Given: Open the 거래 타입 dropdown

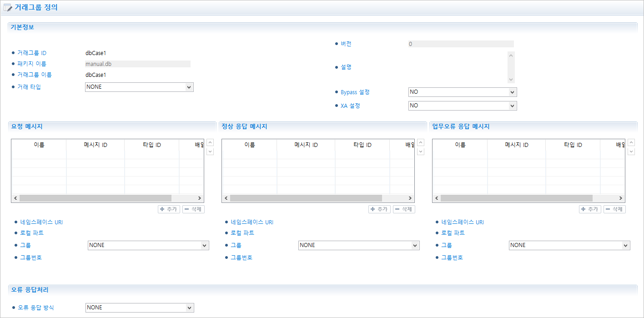Looking at the screenshot, I should (x=139, y=87).
